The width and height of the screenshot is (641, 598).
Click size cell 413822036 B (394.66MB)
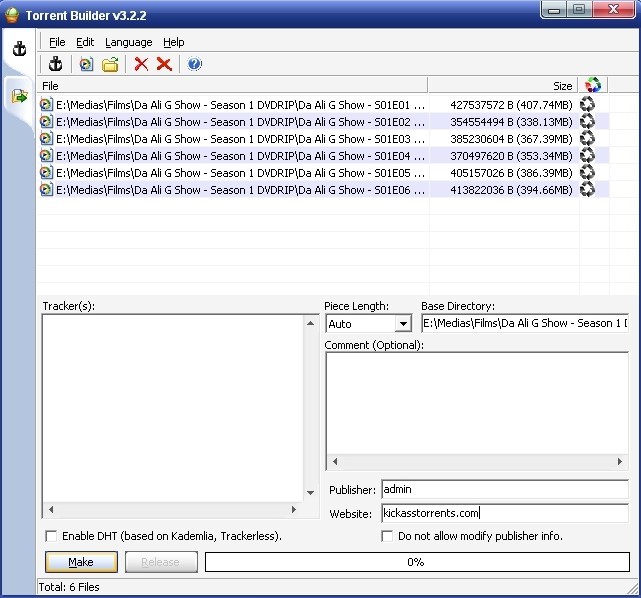click(x=511, y=190)
